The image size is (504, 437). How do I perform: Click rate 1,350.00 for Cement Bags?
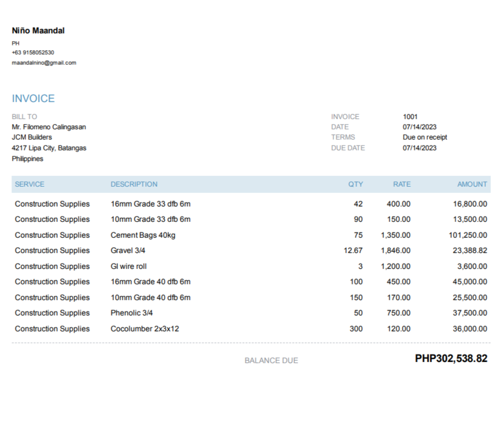(x=396, y=235)
